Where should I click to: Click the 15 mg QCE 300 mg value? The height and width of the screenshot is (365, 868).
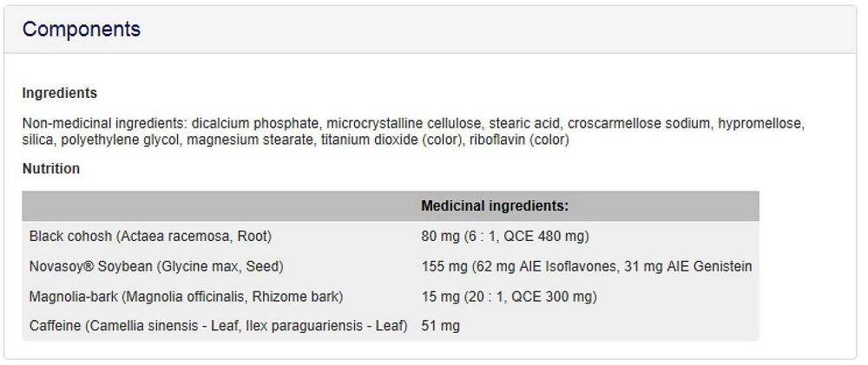pos(509,297)
